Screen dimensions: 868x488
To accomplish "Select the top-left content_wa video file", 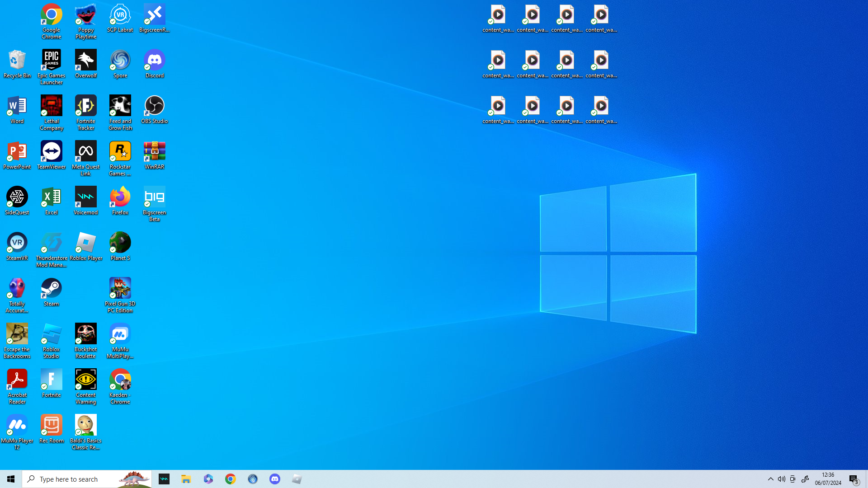I will pyautogui.click(x=498, y=19).
